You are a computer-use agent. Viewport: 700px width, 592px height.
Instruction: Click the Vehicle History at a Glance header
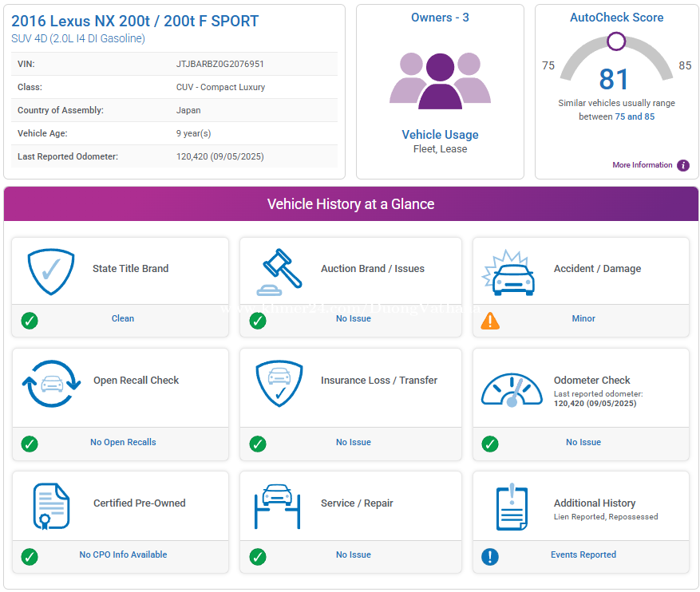(350, 204)
